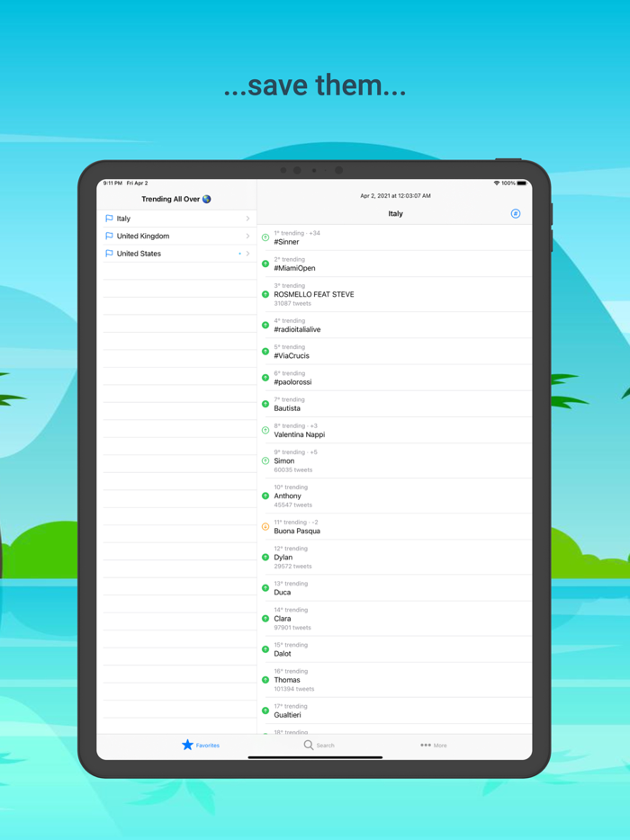The width and height of the screenshot is (630, 840).
Task: Click the orange down arrow beside Buona Pasqua
Action: pos(265,527)
